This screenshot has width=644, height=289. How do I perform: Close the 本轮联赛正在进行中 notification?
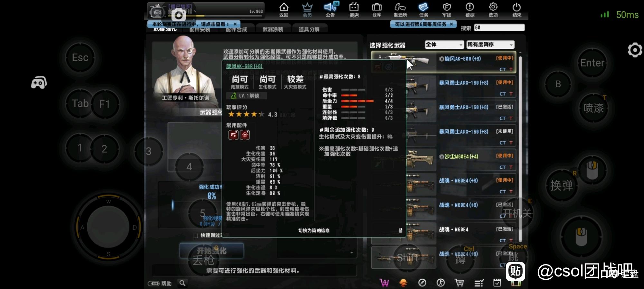(235, 24)
